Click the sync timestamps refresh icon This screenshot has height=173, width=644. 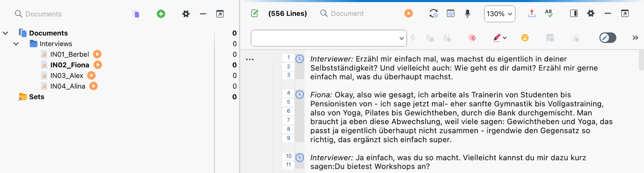click(x=433, y=14)
